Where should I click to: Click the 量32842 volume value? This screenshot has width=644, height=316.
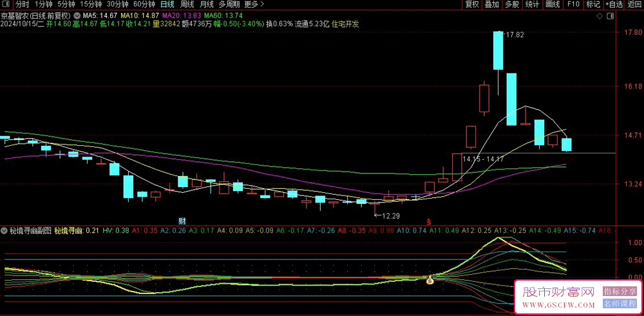pyautogui.click(x=167, y=24)
